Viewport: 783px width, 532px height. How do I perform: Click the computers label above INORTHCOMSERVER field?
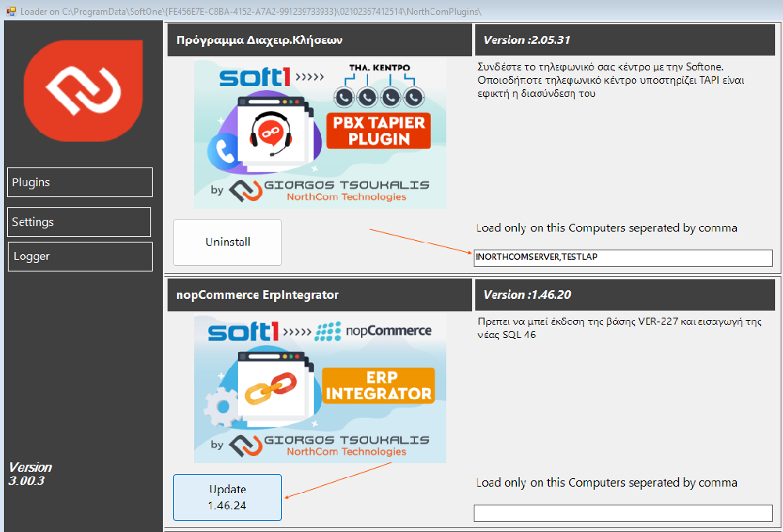click(x=607, y=228)
